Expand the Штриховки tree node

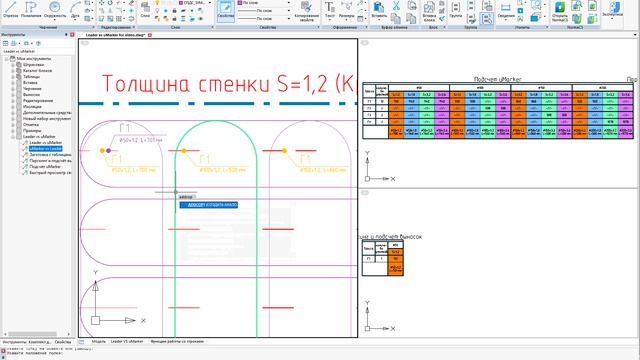13,65
